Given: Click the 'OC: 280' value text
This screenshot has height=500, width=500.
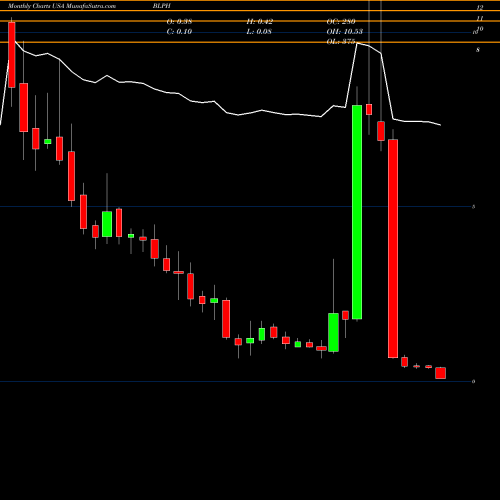Looking at the screenshot, I should click(341, 22).
